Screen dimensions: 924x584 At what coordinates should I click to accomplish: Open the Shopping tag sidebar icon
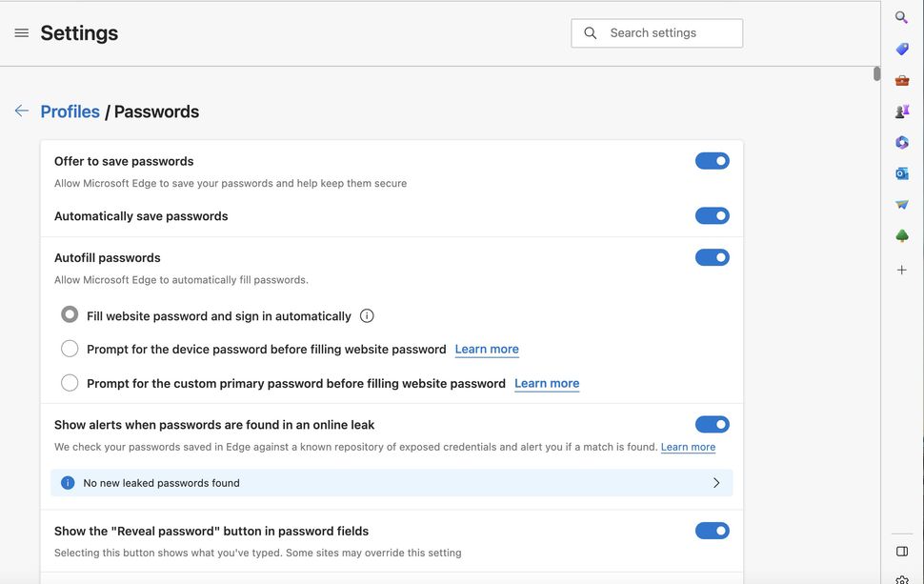tap(902, 49)
